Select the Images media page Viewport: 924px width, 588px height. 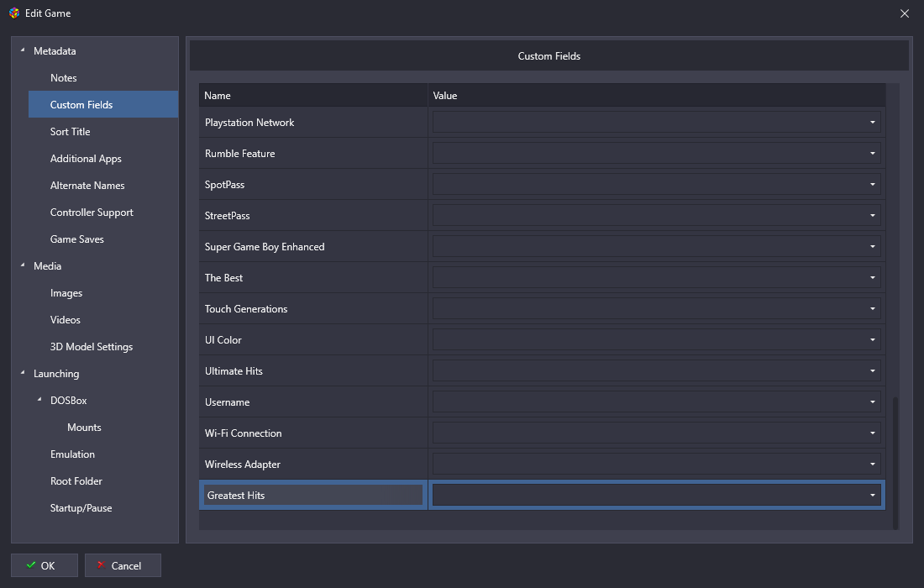tap(66, 293)
